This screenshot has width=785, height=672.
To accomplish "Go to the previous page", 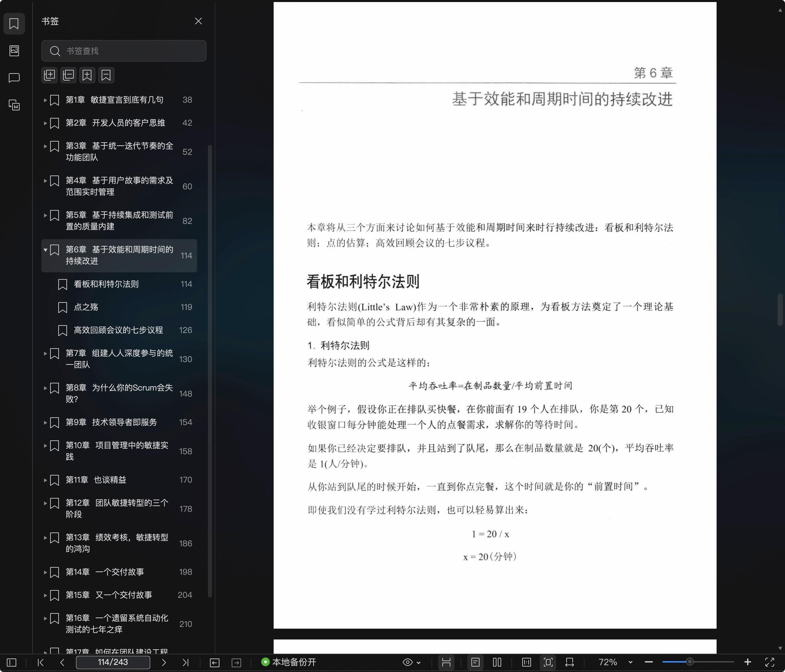I will 63,662.
